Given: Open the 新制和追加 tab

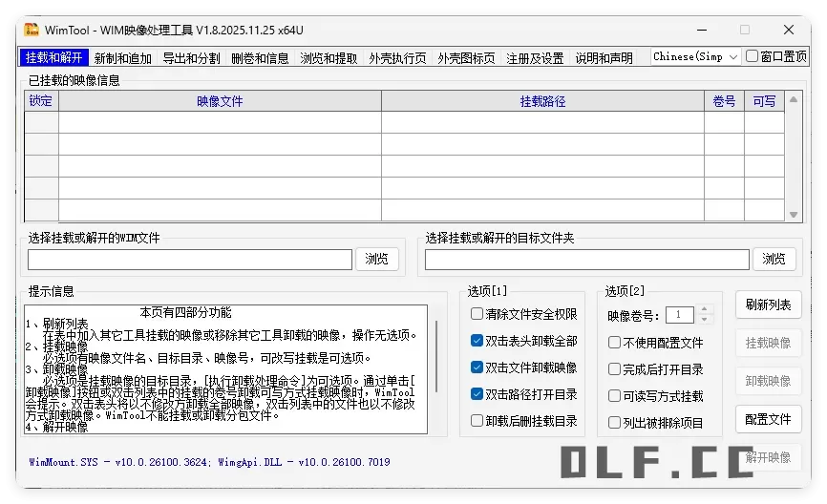Looking at the screenshot, I should pos(123,58).
